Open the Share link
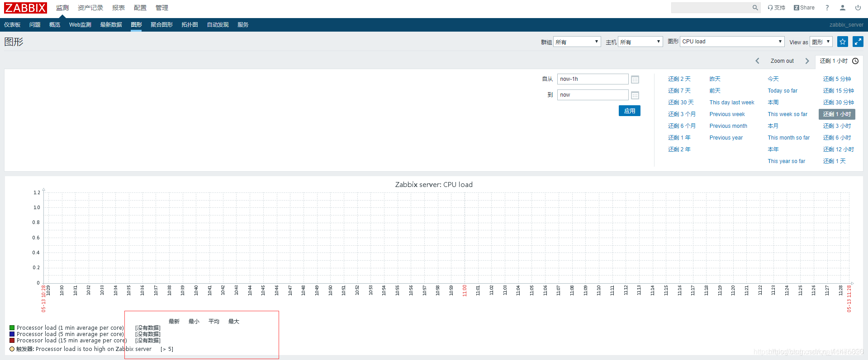Viewport: 868px width, 360px height. point(804,8)
